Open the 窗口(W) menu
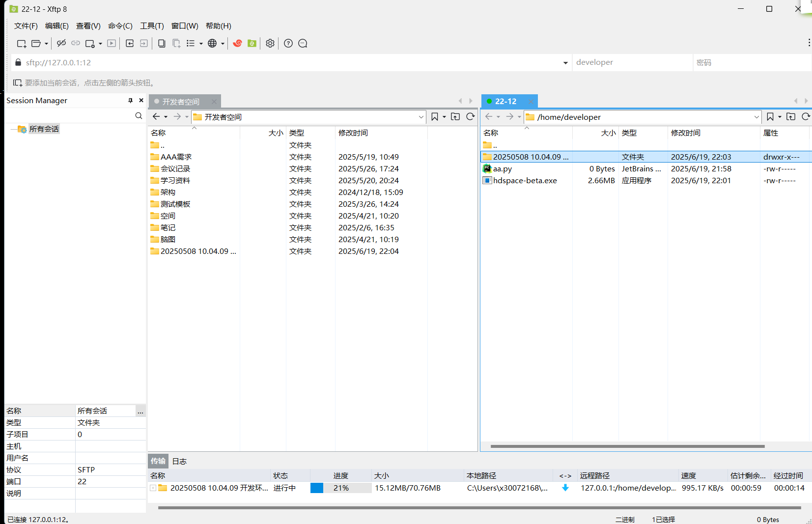812x524 pixels. [185, 26]
